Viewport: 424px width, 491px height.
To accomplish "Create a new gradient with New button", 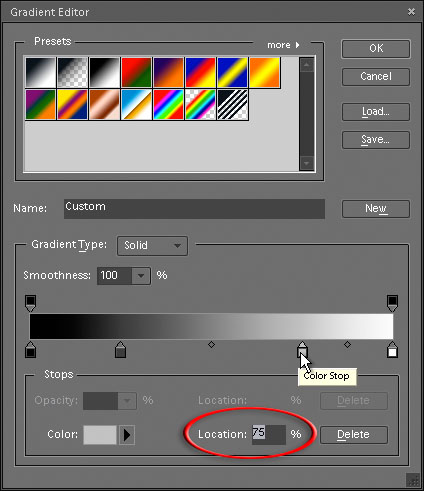I will pos(376,209).
